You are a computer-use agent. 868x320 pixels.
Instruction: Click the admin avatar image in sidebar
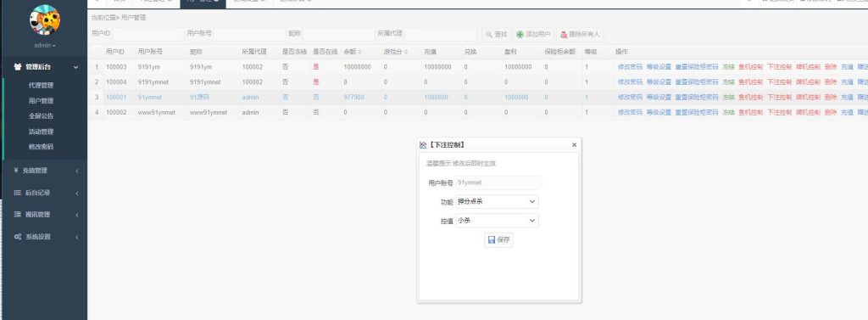point(45,20)
